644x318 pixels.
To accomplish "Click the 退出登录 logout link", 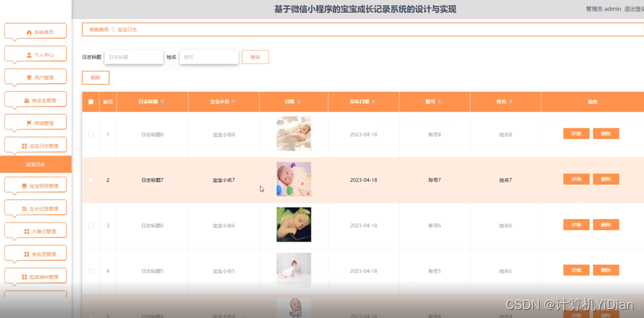I will 634,9.
